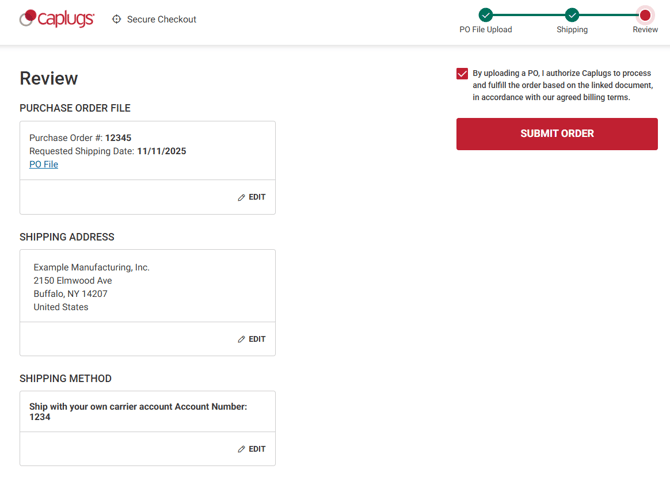Click the Purchase Order number 12345
Viewport: 670px width, 477px height.
pyautogui.click(x=118, y=138)
